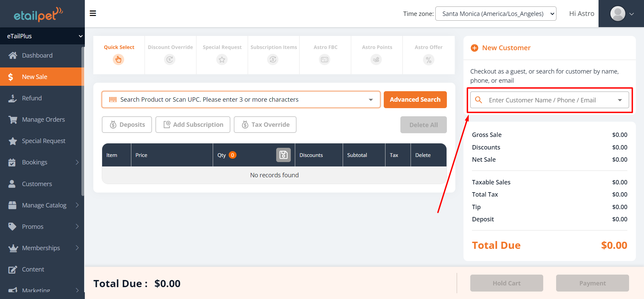
Task: Go to Manage Orders in sidebar
Action: coord(43,119)
